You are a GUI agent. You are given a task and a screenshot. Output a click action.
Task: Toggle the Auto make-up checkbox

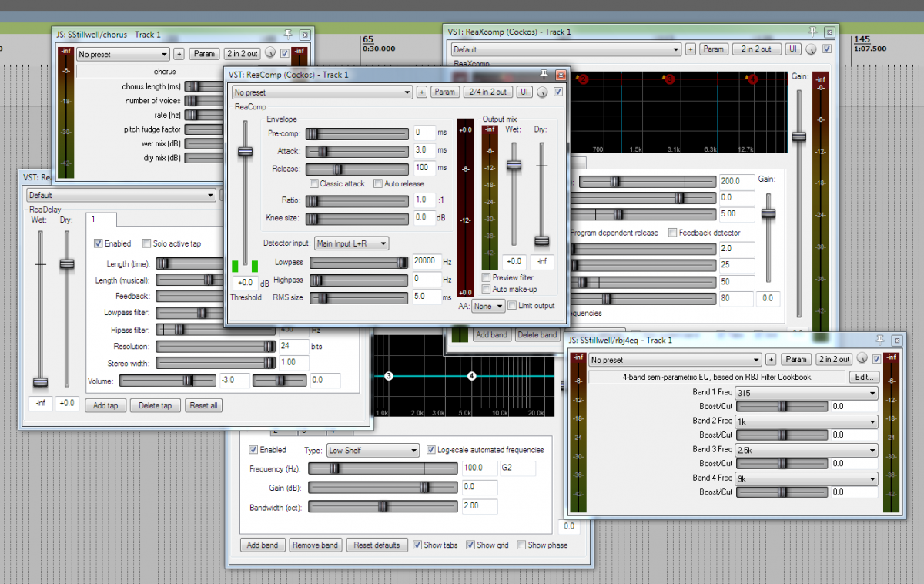click(487, 290)
